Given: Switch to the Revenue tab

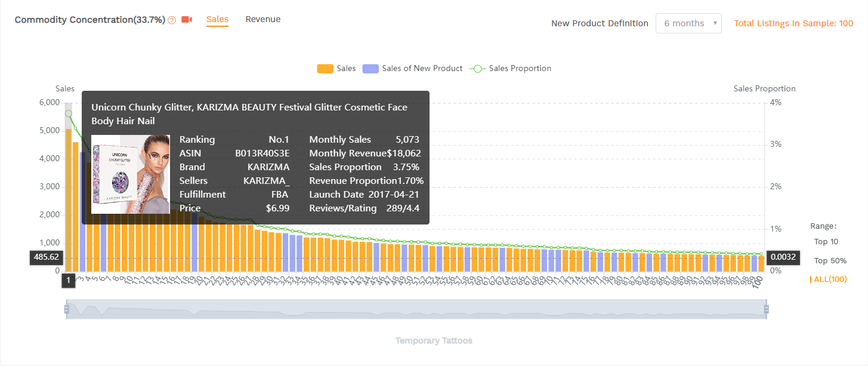Looking at the screenshot, I should pos(263,19).
